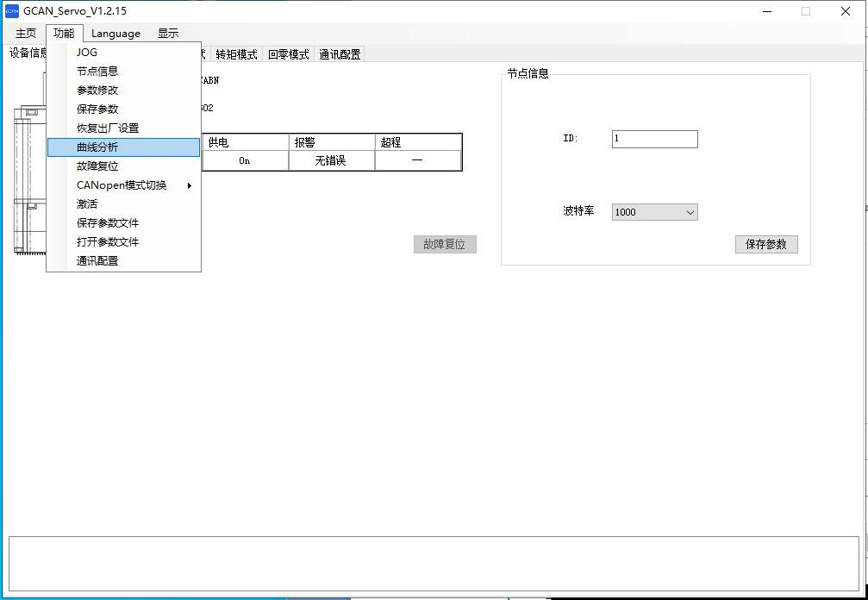Viewport: 868px width, 600px height.
Task: Choose 保存参数文件 menu entry
Action: (x=108, y=223)
